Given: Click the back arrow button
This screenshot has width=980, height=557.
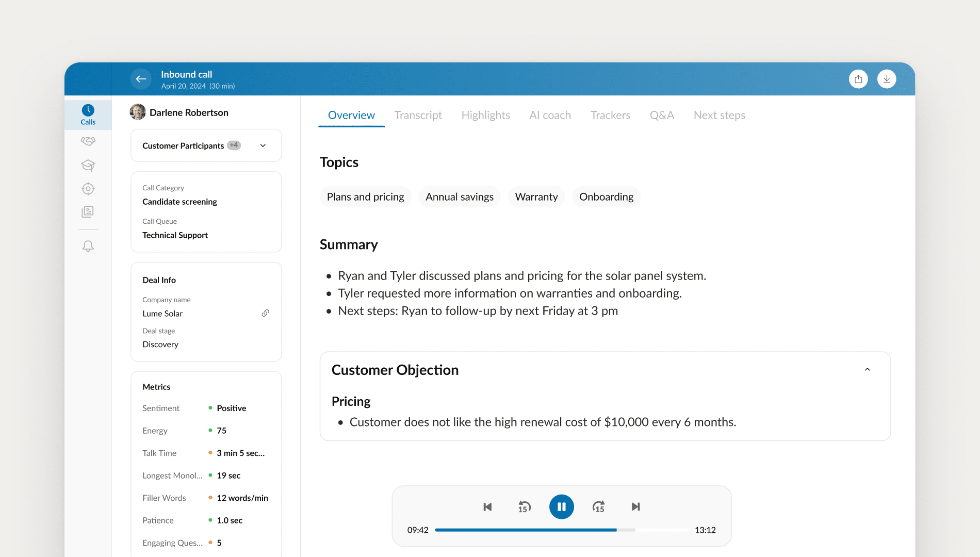Looking at the screenshot, I should pyautogui.click(x=141, y=79).
